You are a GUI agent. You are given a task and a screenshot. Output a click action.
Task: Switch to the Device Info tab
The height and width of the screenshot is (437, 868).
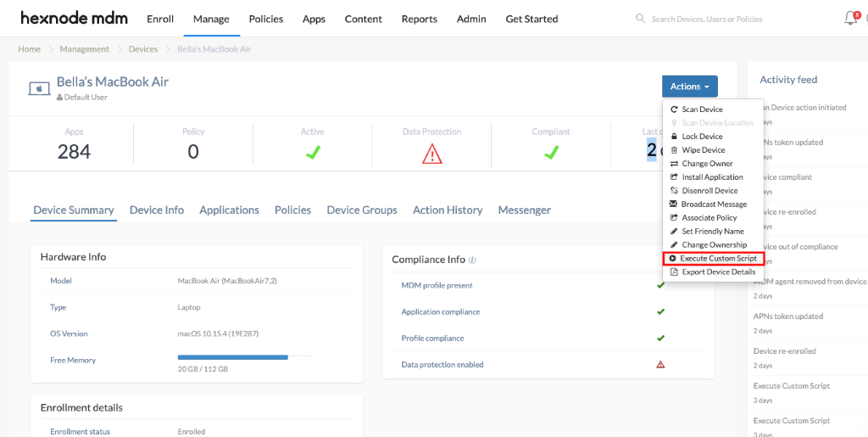(x=157, y=210)
